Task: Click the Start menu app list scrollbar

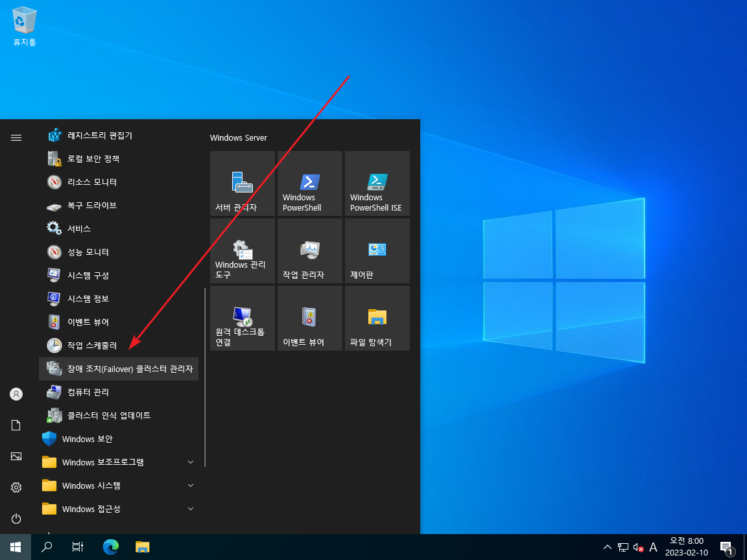Action: coord(205,377)
